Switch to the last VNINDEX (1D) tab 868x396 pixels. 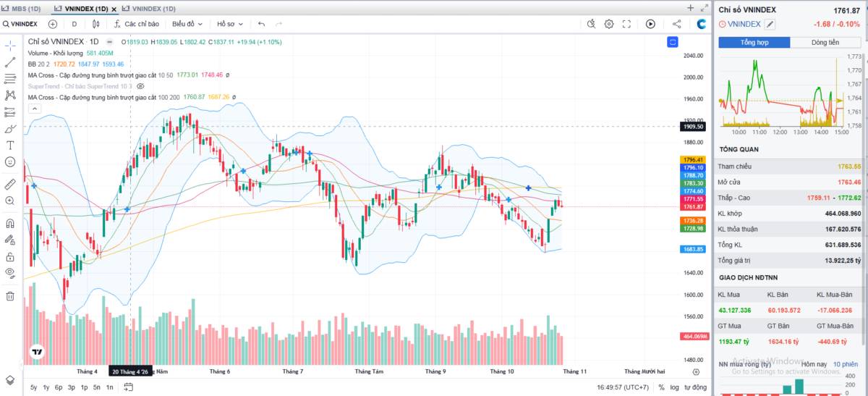(148, 9)
